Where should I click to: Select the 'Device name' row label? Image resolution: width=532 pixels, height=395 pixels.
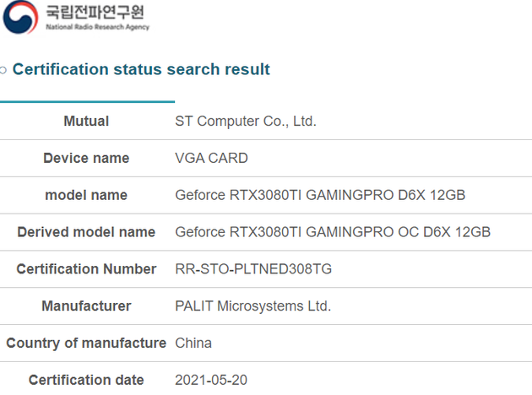tap(86, 159)
